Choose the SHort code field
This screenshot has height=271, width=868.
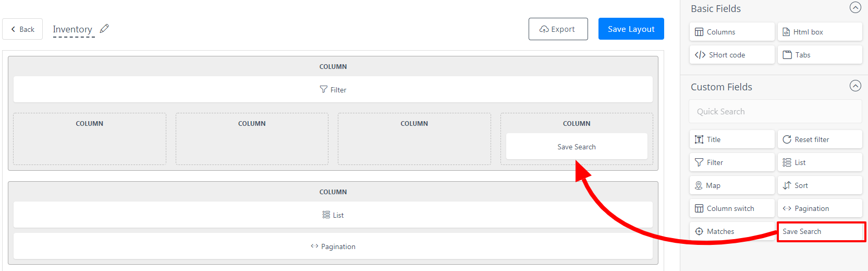click(731, 55)
